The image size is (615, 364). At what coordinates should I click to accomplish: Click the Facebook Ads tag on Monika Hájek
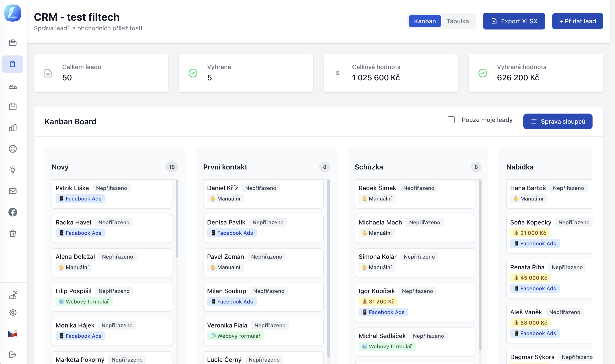point(80,336)
